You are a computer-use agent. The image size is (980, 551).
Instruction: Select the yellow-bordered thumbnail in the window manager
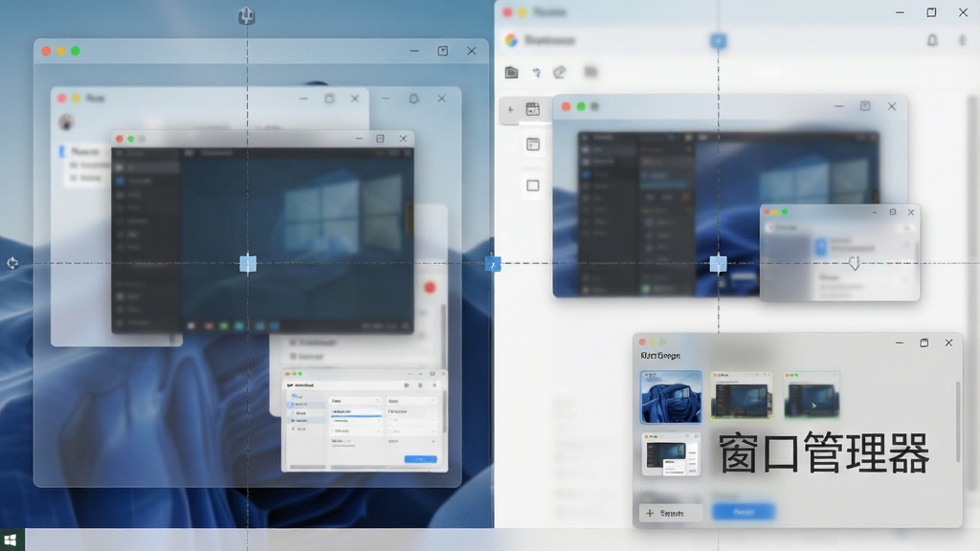(742, 395)
